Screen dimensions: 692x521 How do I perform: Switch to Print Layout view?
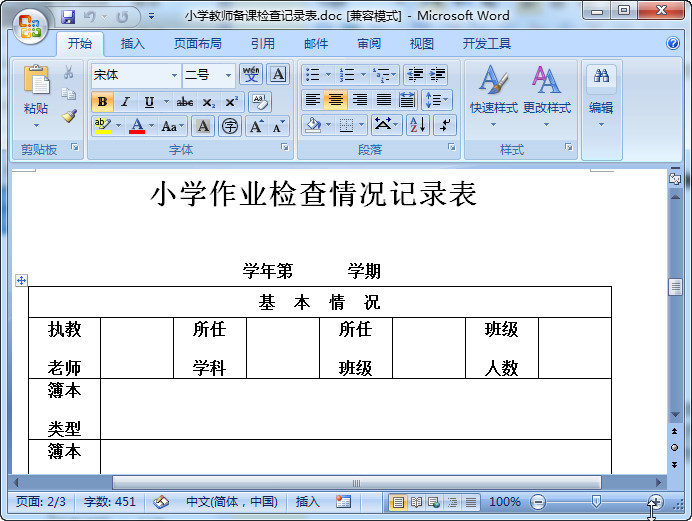tap(398, 502)
